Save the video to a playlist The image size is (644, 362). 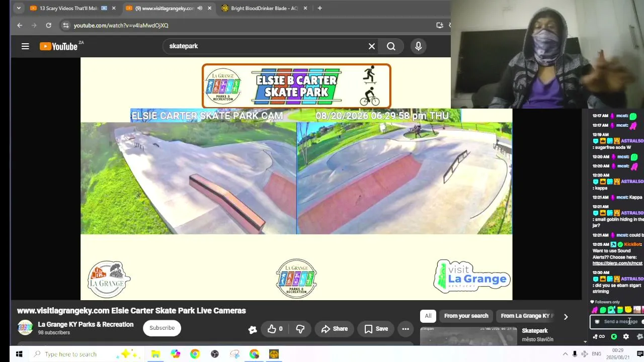click(376, 329)
